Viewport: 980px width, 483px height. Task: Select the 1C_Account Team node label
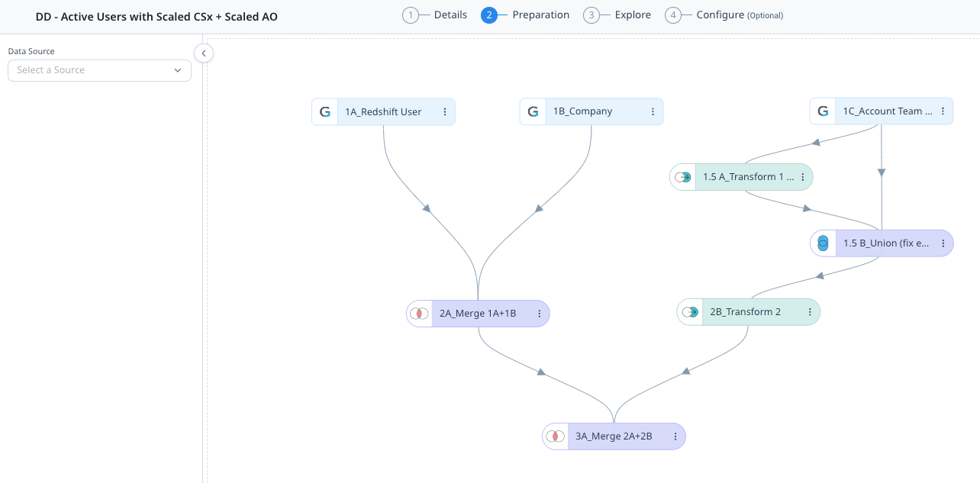coord(888,111)
